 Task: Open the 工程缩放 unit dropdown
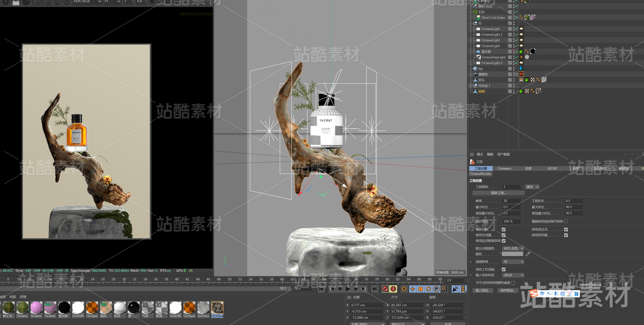coord(532,187)
